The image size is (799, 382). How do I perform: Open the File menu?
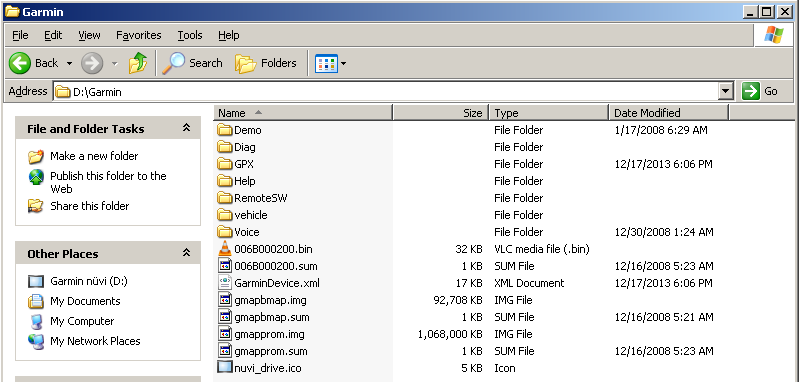click(20, 35)
